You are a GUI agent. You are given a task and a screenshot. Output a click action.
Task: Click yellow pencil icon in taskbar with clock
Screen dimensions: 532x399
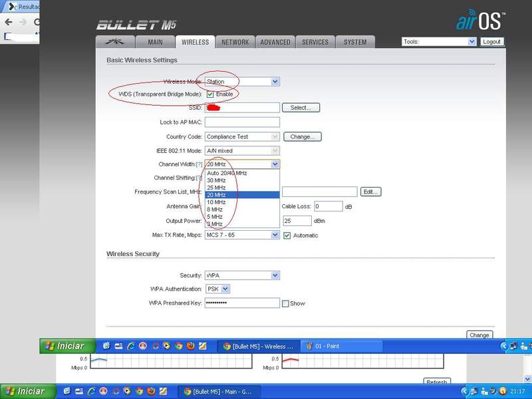tap(163, 391)
